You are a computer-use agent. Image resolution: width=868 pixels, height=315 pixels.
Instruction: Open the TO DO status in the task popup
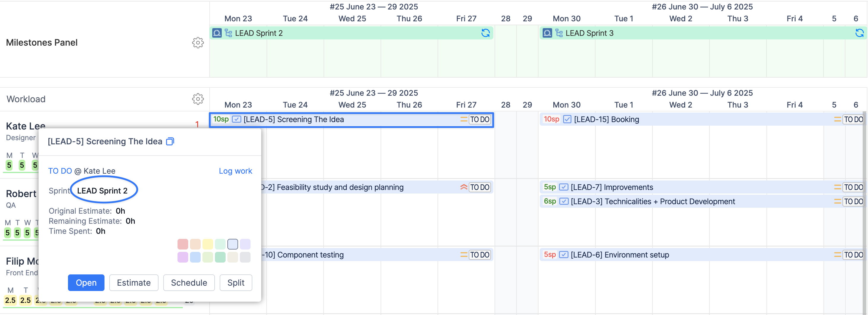tap(60, 171)
